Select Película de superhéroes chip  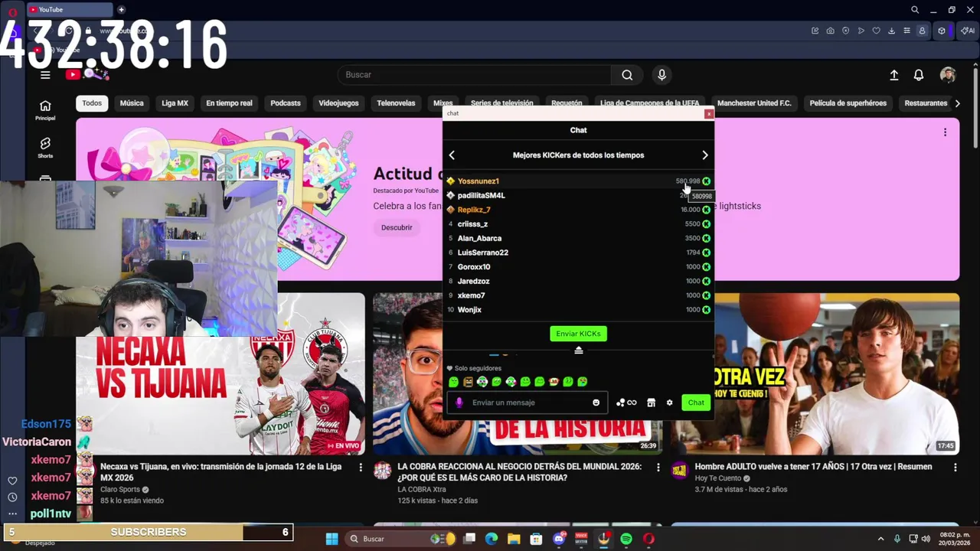848,103
